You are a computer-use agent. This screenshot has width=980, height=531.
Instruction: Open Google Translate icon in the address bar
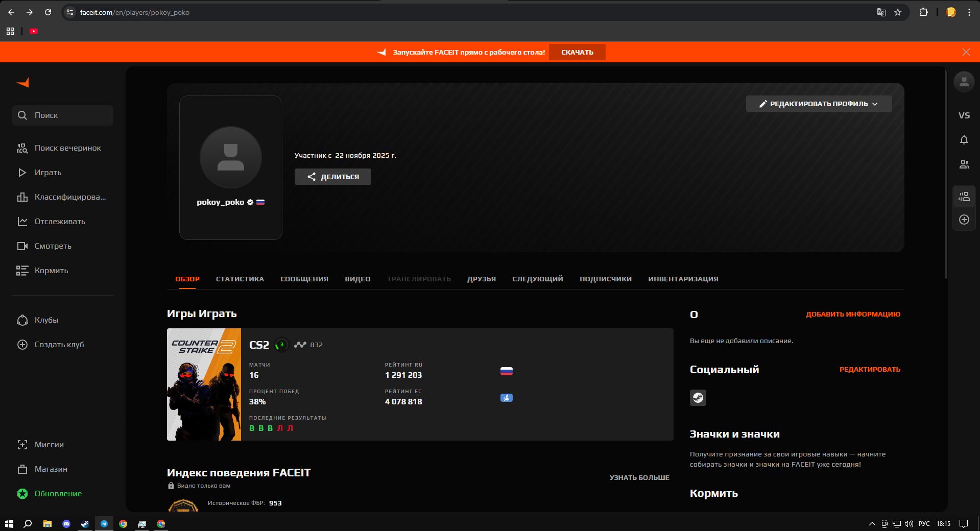click(880, 12)
